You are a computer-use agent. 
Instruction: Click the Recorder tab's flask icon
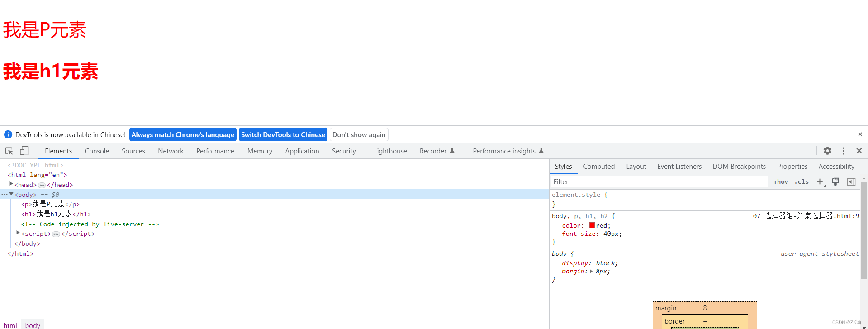pos(452,151)
